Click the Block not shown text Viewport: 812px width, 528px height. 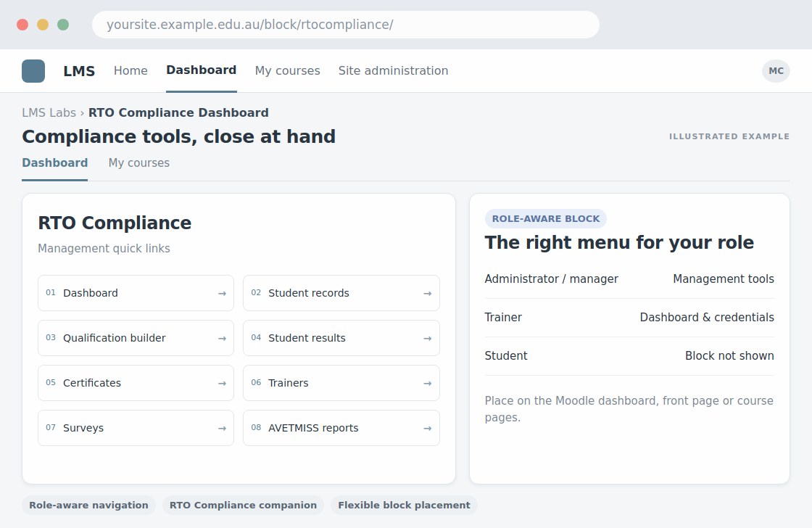729,355
